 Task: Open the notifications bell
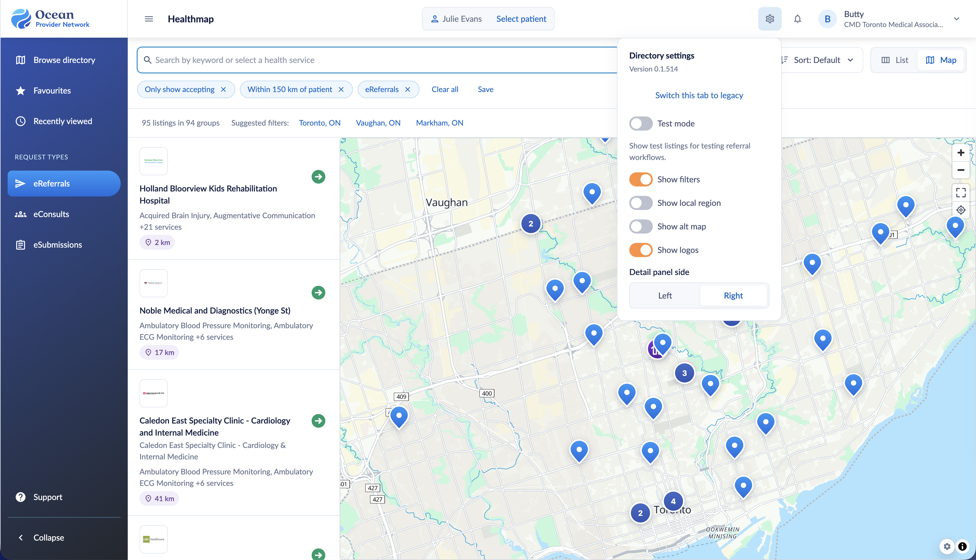797,19
